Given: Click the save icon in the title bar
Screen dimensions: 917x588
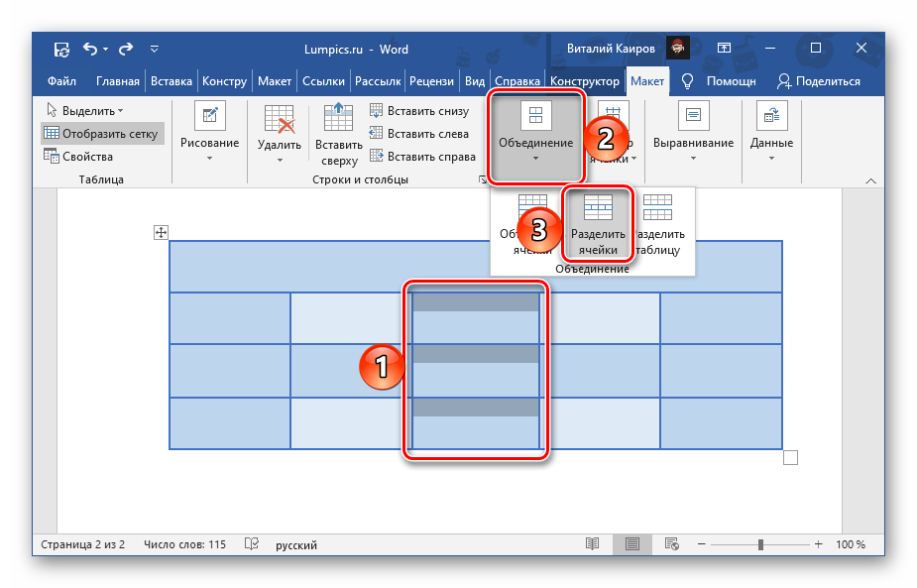Looking at the screenshot, I should pyautogui.click(x=61, y=49).
